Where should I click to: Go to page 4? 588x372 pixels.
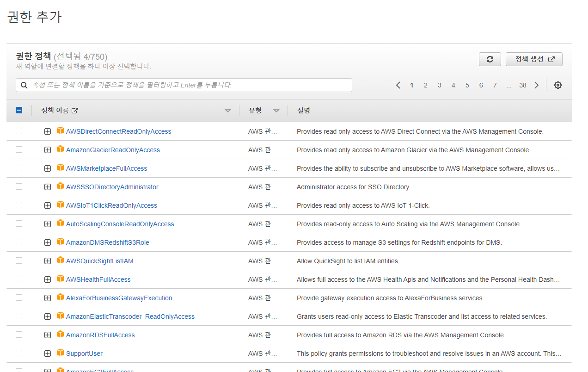(453, 85)
